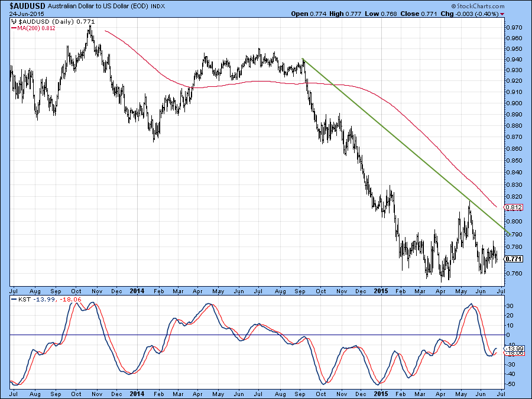
Task: Select the 2014 year label on price axis
Action: click(137, 291)
